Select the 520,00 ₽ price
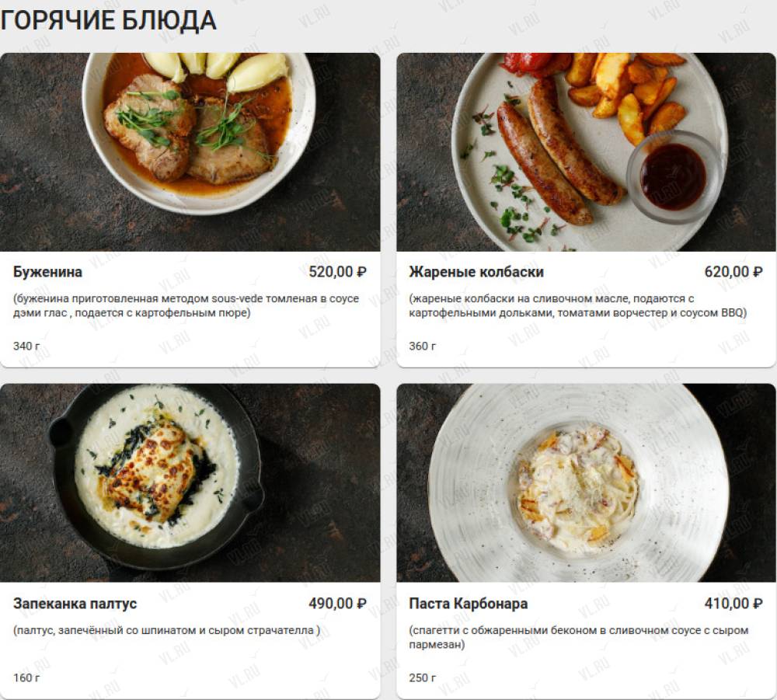This screenshot has width=777, height=700. (x=337, y=272)
